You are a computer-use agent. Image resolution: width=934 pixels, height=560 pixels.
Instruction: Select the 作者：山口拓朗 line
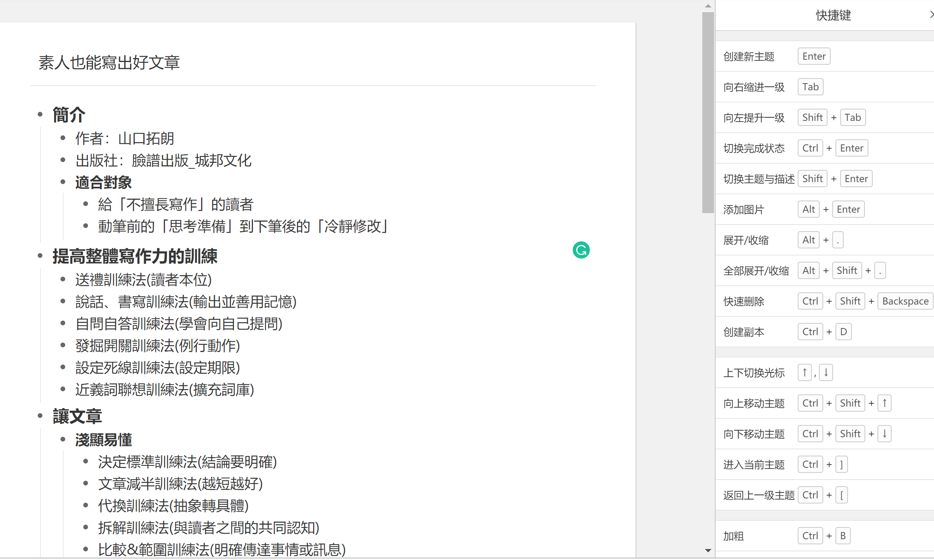125,139
